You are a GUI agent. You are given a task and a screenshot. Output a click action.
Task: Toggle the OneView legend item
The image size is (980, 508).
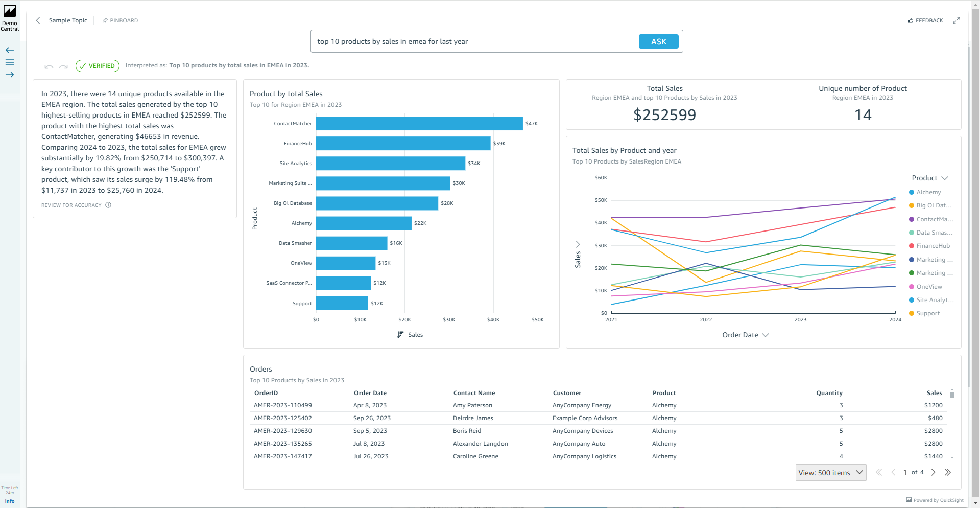point(928,286)
